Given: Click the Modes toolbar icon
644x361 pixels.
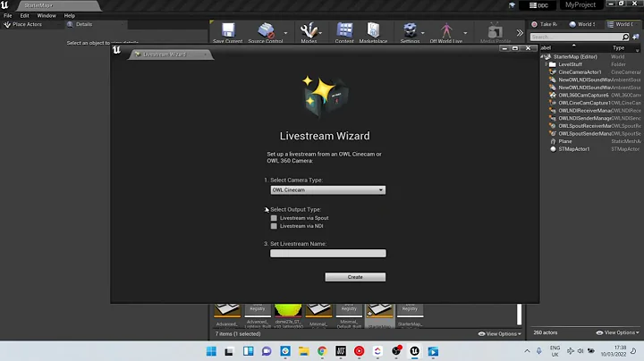Looking at the screenshot, I should tap(309, 32).
